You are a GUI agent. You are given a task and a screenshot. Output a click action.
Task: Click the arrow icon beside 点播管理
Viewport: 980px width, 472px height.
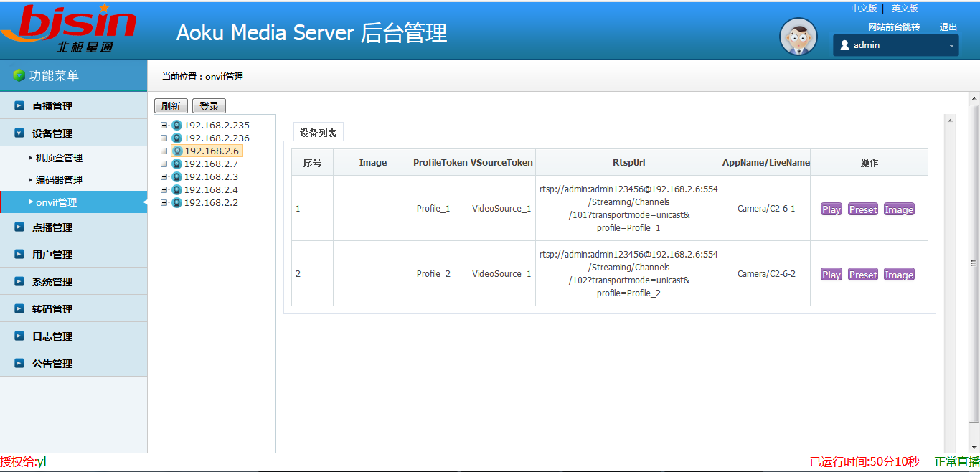[x=19, y=227]
